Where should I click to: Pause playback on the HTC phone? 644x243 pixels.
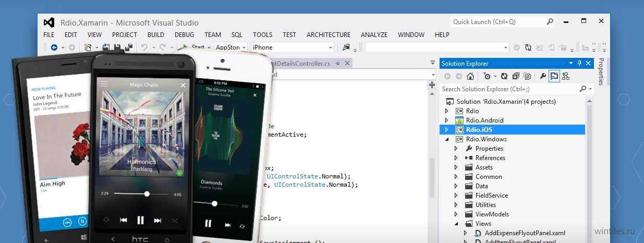pyautogui.click(x=140, y=220)
